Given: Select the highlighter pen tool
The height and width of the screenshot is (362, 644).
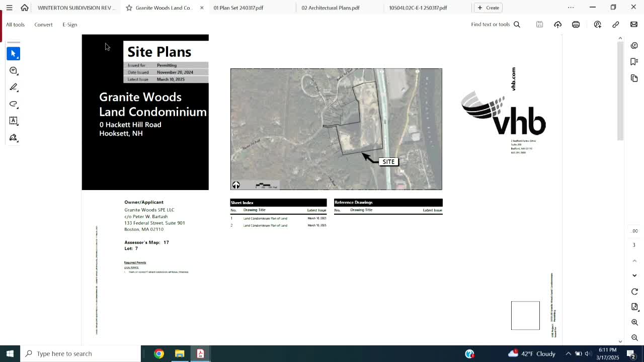Looking at the screenshot, I should (14, 87).
